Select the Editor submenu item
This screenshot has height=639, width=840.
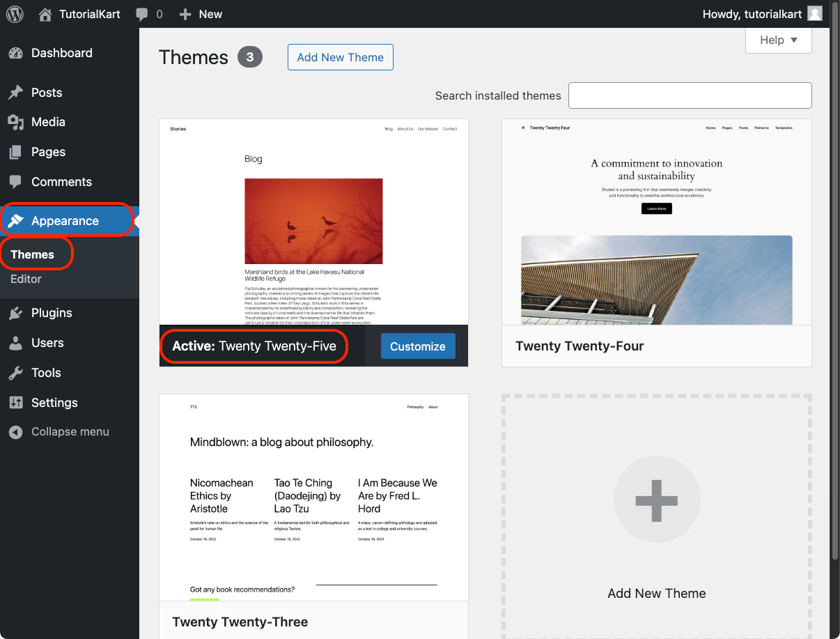point(26,279)
